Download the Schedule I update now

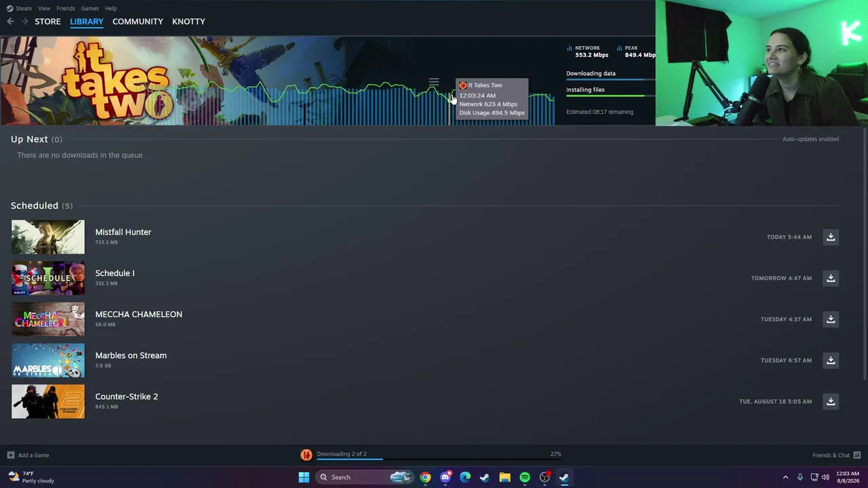tap(831, 278)
